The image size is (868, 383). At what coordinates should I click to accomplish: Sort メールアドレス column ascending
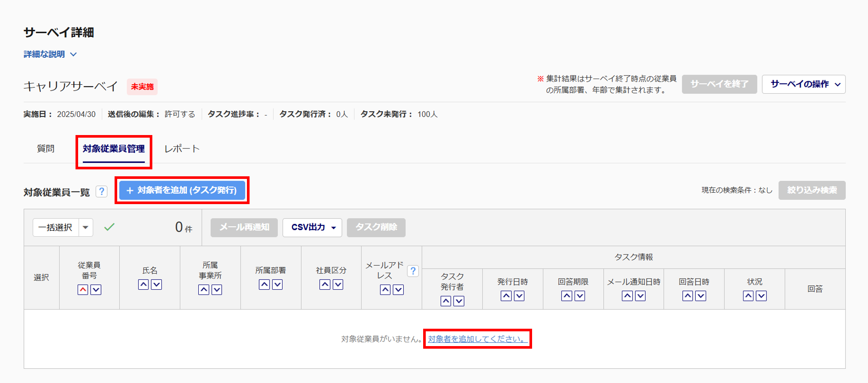[x=385, y=290]
